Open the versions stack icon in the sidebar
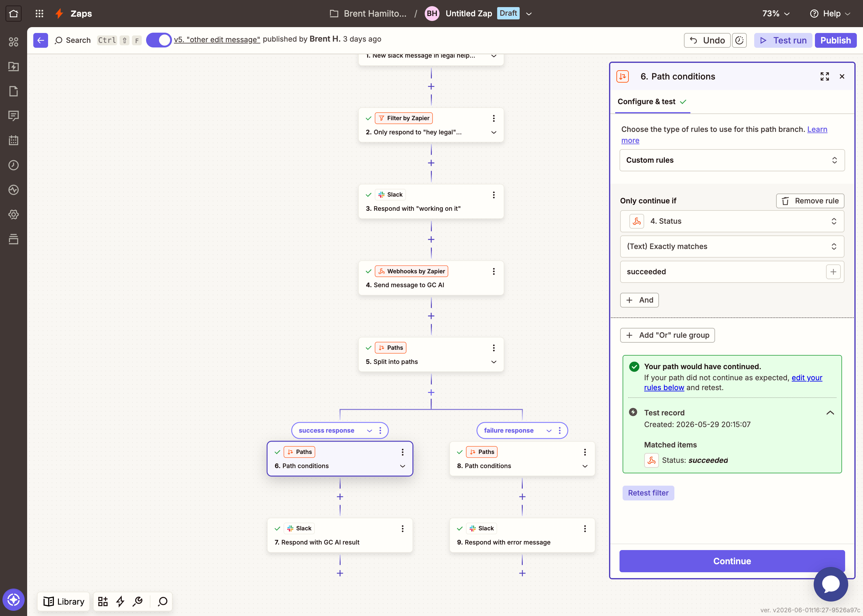This screenshot has width=863, height=616. [x=14, y=239]
